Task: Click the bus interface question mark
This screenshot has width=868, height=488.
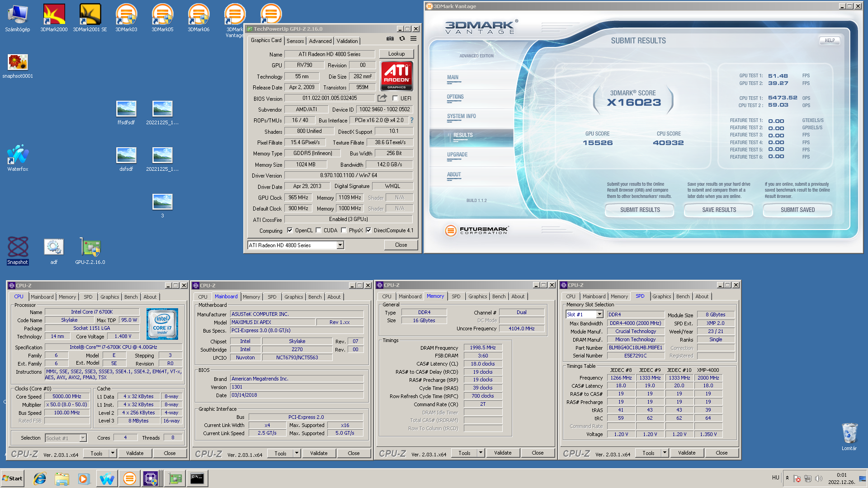Action: [411, 120]
